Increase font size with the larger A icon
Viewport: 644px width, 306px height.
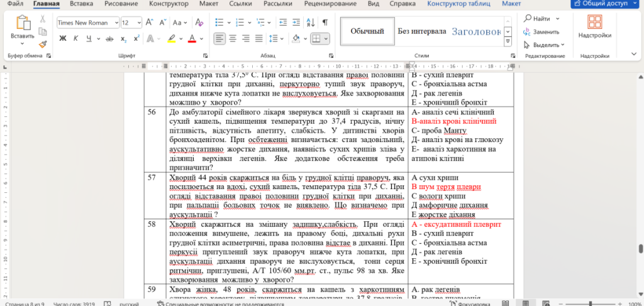[150, 22]
